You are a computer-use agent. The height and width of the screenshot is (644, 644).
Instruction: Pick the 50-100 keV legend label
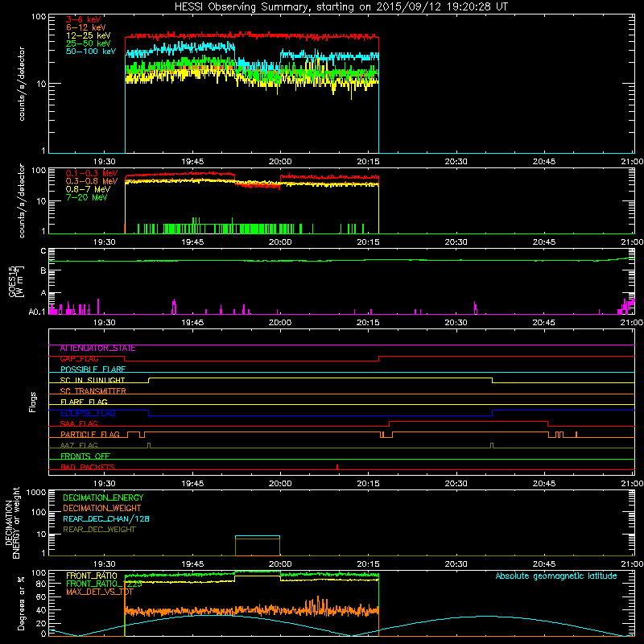[91, 52]
